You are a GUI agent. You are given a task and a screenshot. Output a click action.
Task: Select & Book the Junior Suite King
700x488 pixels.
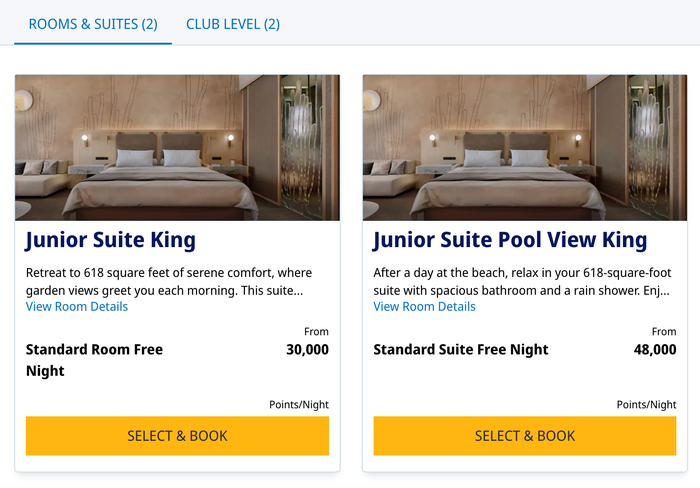point(177,436)
